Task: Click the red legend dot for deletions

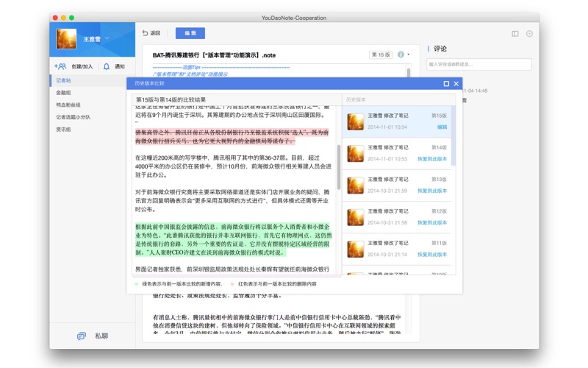Action: tap(232, 284)
